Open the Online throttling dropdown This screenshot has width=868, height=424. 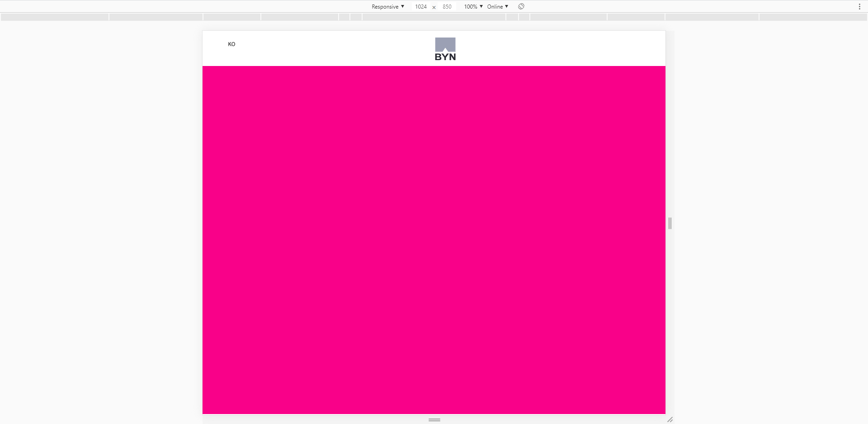(497, 6)
